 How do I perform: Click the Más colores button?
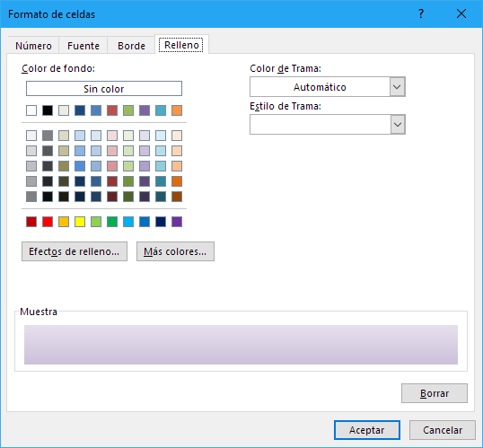[x=175, y=251]
